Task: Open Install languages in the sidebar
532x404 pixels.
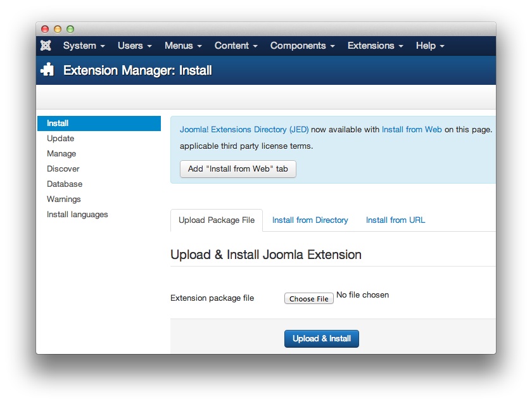Action: pos(77,215)
